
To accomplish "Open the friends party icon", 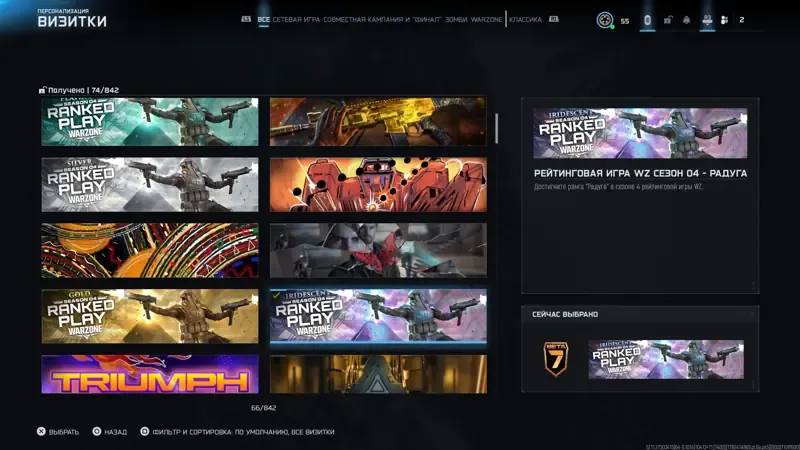I will [x=724, y=20].
